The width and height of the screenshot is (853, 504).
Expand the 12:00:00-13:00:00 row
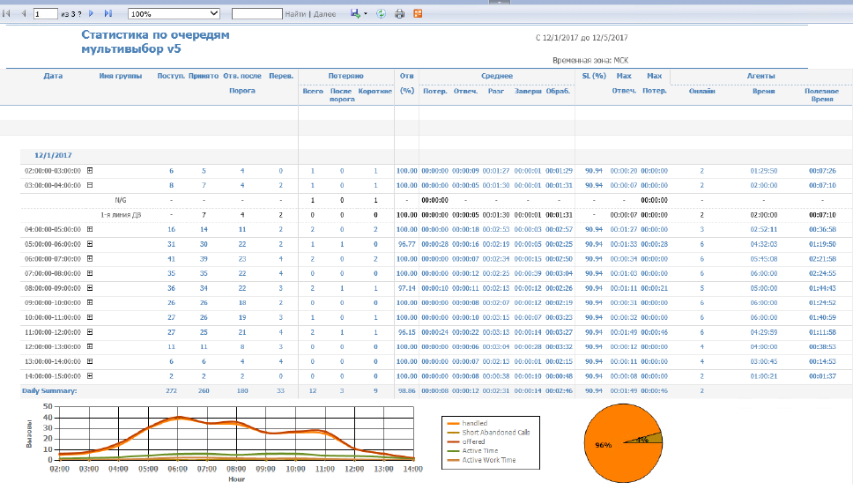coord(90,346)
